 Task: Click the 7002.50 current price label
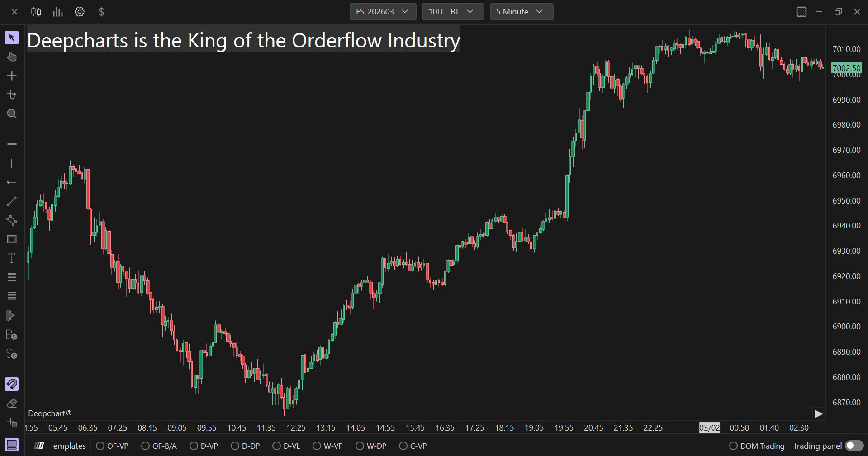coord(846,68)
